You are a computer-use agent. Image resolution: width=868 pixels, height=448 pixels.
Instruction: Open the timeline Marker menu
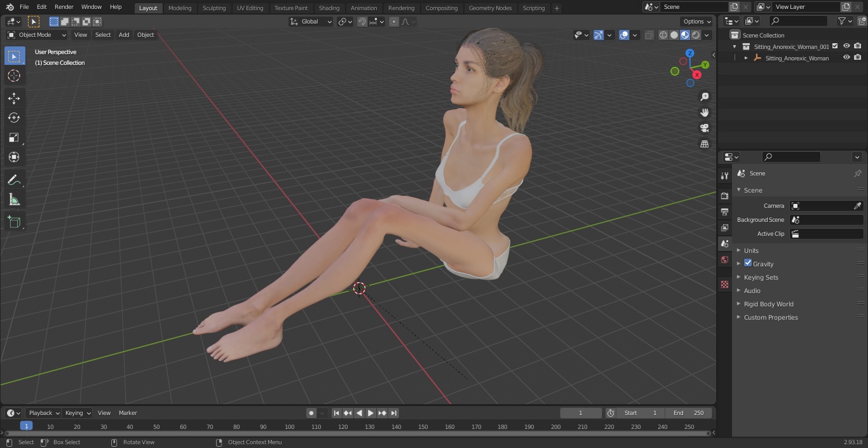(128, 413)
